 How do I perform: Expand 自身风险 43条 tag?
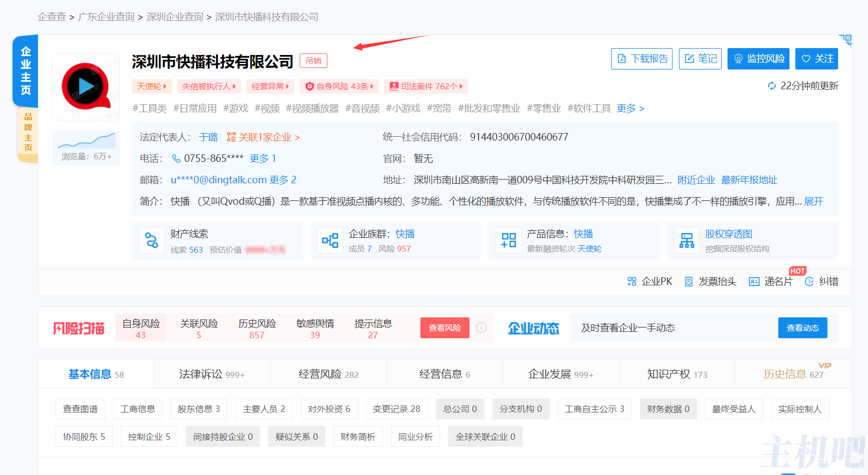tap(339, 86)
